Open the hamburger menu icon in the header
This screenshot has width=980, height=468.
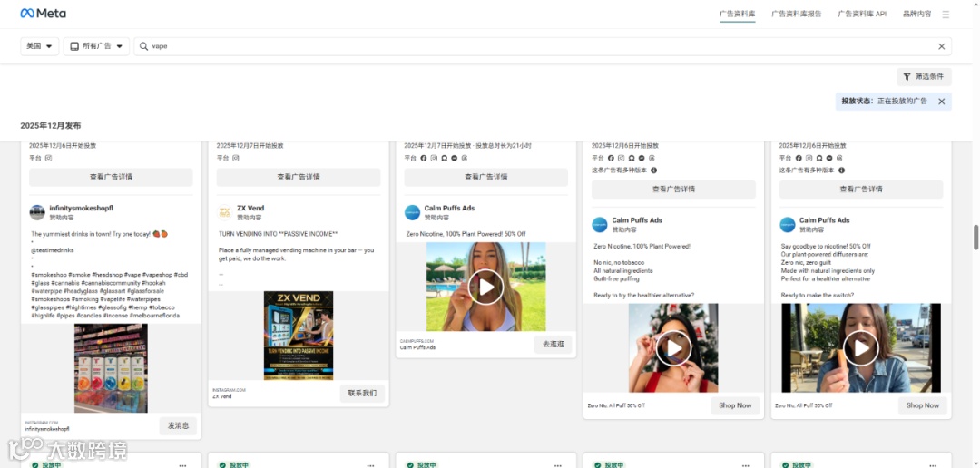tap(946, 14)
